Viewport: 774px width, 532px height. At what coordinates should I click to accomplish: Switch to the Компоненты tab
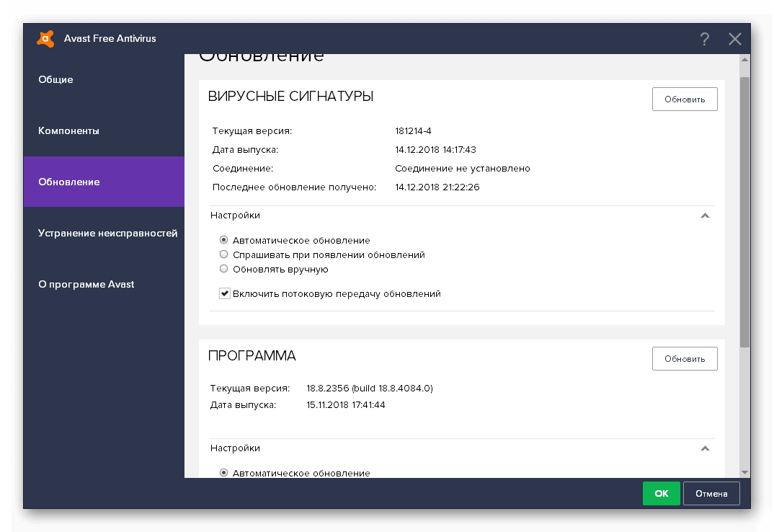(69, 131)
